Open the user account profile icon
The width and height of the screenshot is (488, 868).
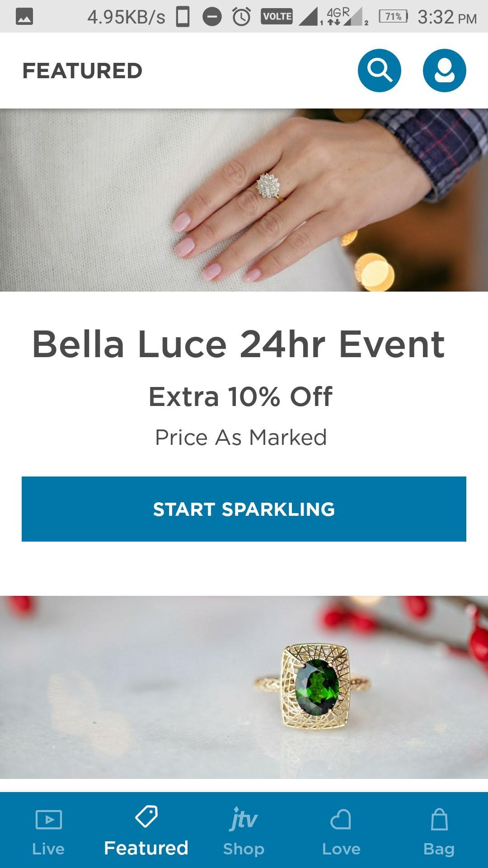[444, 71]
